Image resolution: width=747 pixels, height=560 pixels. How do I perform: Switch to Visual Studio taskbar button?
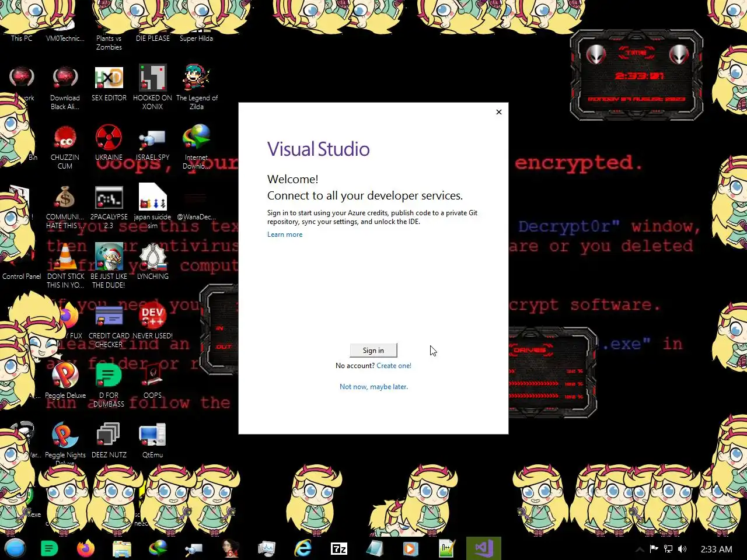coord(484,548)
